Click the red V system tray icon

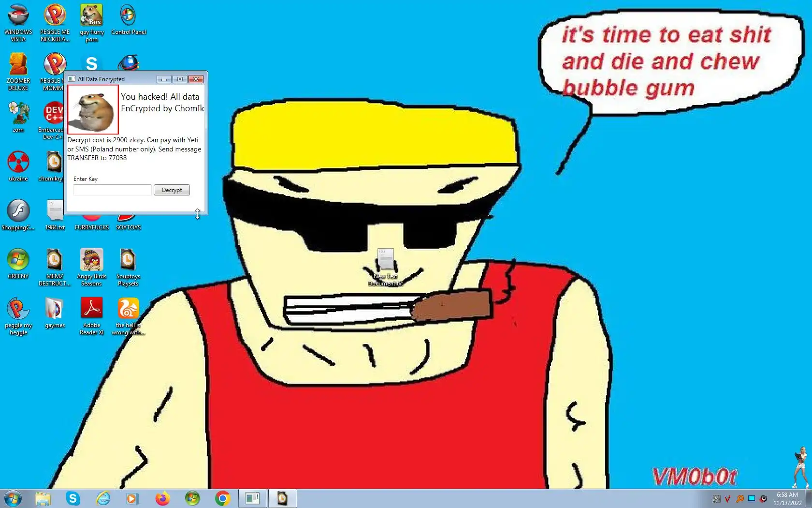(727, 499)
